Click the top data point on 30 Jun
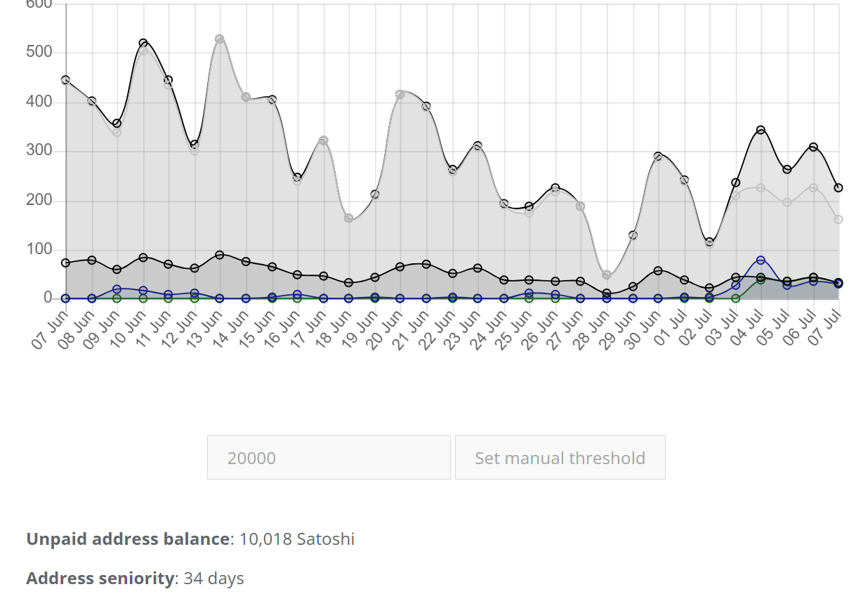 pyautogui.click(x=658, y=157)
